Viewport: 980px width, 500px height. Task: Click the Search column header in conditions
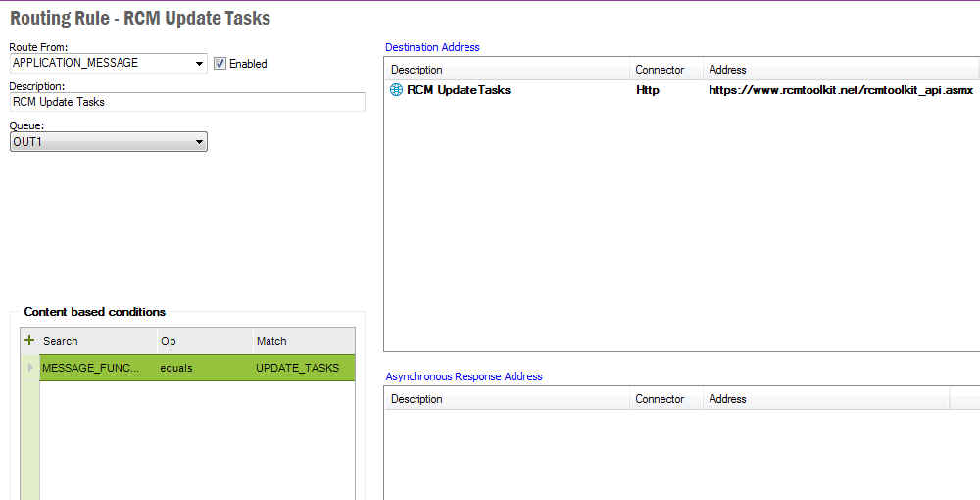pyautogui.click(x=96, y=341)
